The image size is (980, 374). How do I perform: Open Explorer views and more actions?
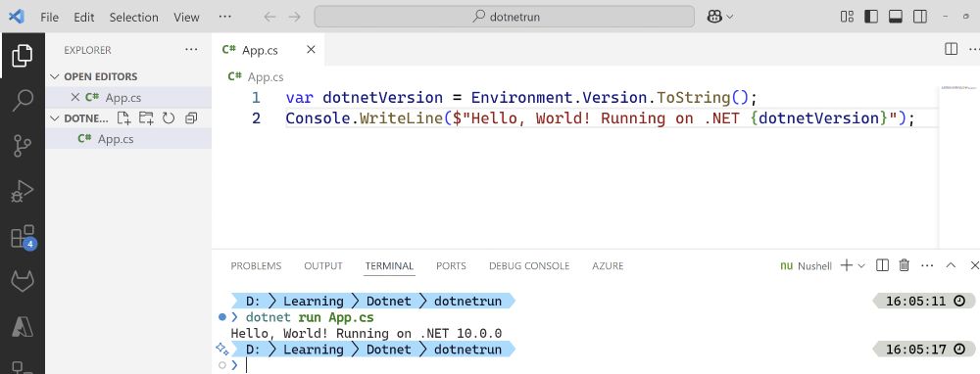click(191, 50)
